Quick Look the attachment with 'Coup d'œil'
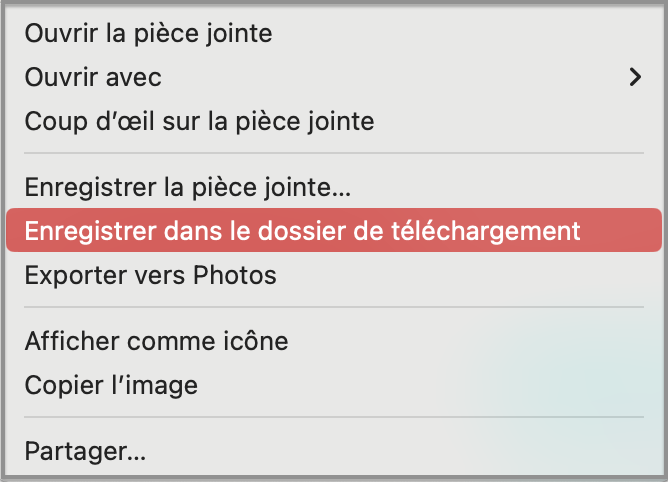 (x=199, y=122)
